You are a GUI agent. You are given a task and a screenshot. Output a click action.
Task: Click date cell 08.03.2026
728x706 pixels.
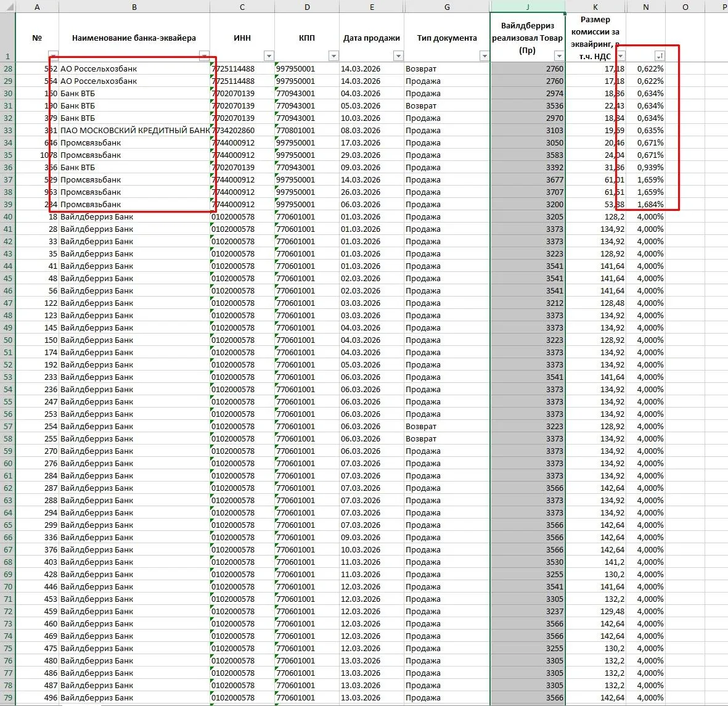372,131
